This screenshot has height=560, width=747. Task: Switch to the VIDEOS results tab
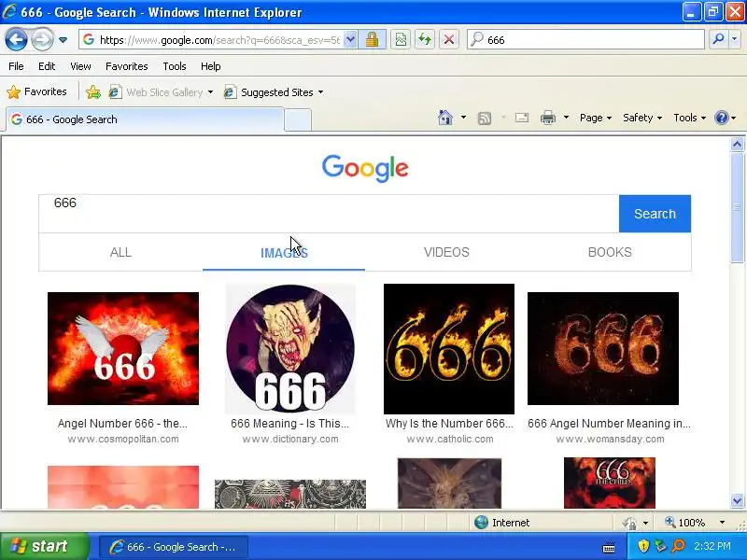coord(446,252)
